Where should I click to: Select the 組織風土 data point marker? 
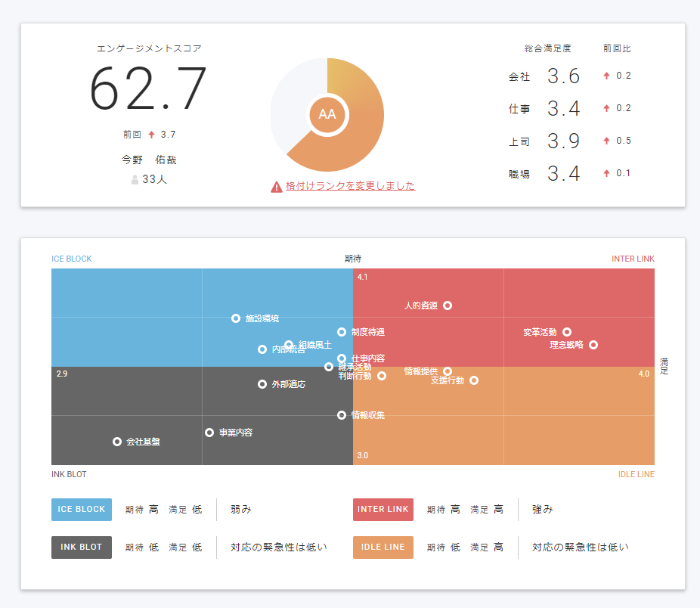(289, 344)
